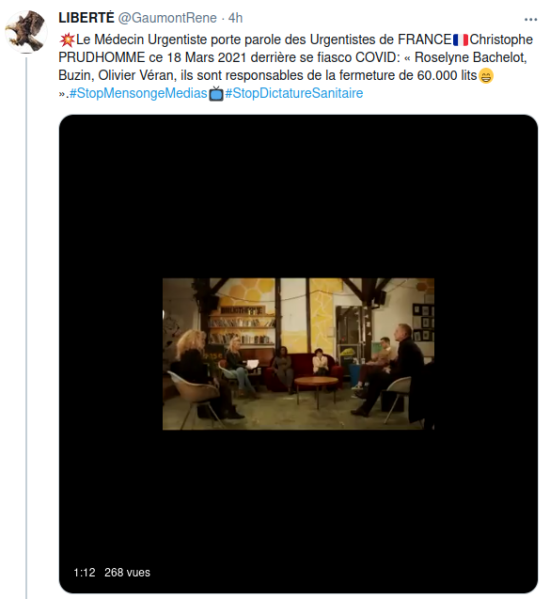Click the 268 vues view count
The width and height of the screenshot is (550, 599).
pos(127,572)
